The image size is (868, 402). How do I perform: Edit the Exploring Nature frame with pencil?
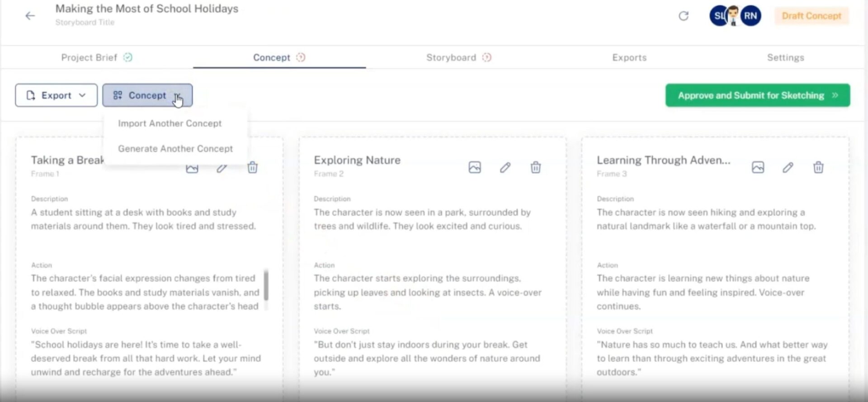click(505, 167)
